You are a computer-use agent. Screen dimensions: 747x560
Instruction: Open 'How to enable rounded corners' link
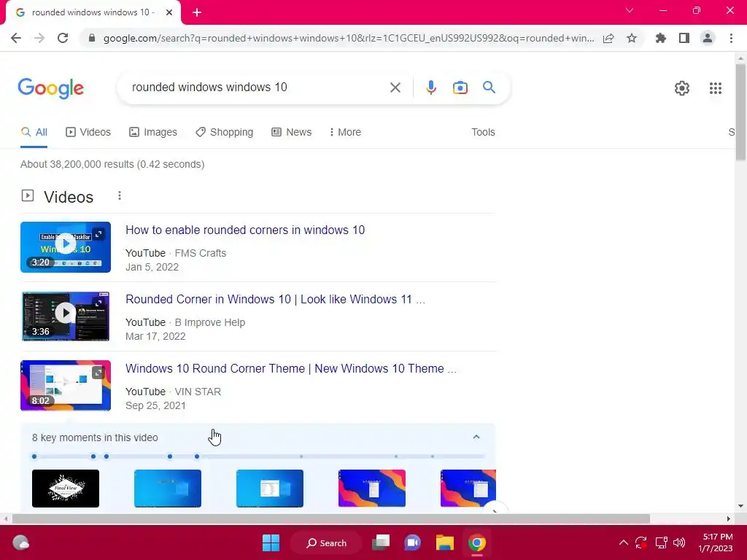click(245, 230)
